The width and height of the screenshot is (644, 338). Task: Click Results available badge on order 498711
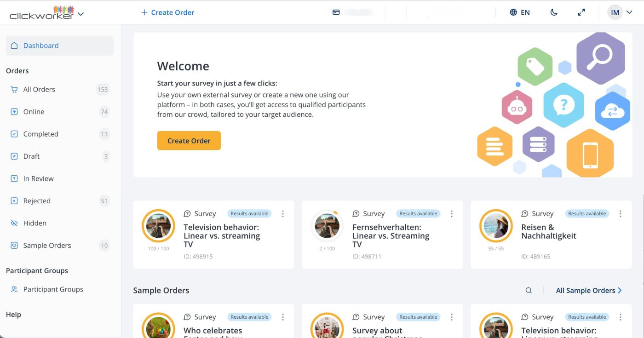[x=418, y=214]
